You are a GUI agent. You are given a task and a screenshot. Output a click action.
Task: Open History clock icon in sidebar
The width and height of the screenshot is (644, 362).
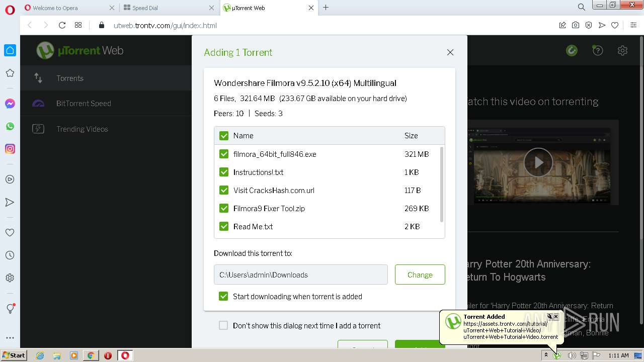(x=10, y=255)
